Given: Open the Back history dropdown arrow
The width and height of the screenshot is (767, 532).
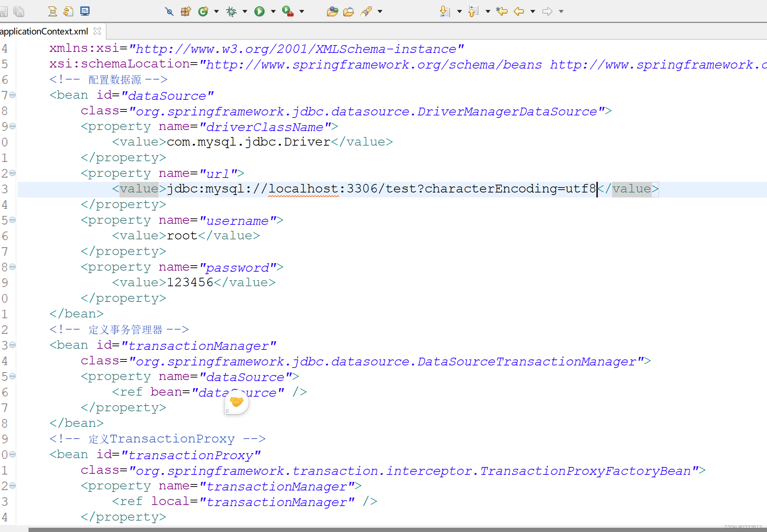Looking at the screenshot, I should 532,11.
